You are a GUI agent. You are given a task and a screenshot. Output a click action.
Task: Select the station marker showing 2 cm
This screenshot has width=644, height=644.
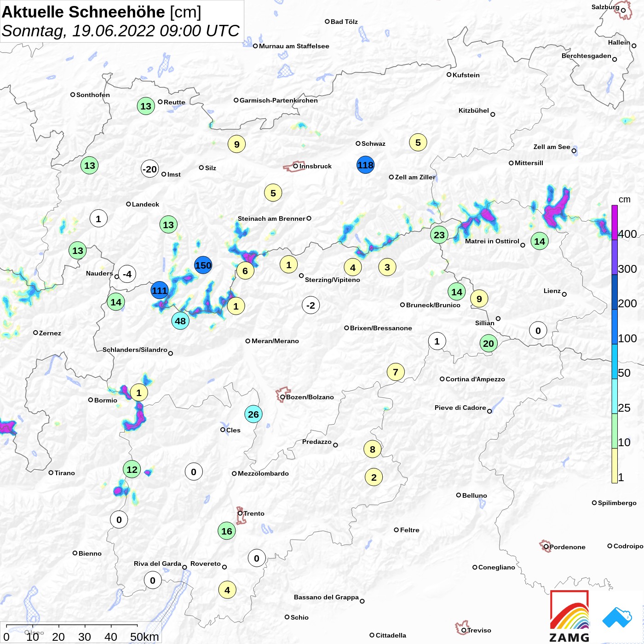(374, 477)
